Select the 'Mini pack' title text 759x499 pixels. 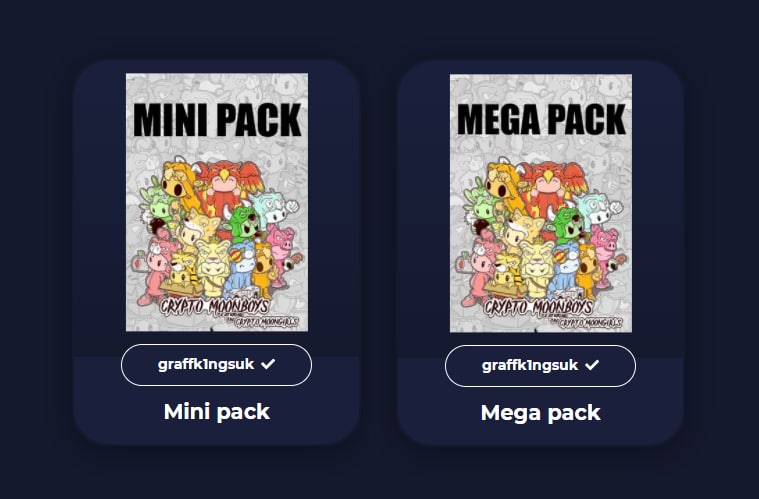pyautogui.click(x=217, y=412)
